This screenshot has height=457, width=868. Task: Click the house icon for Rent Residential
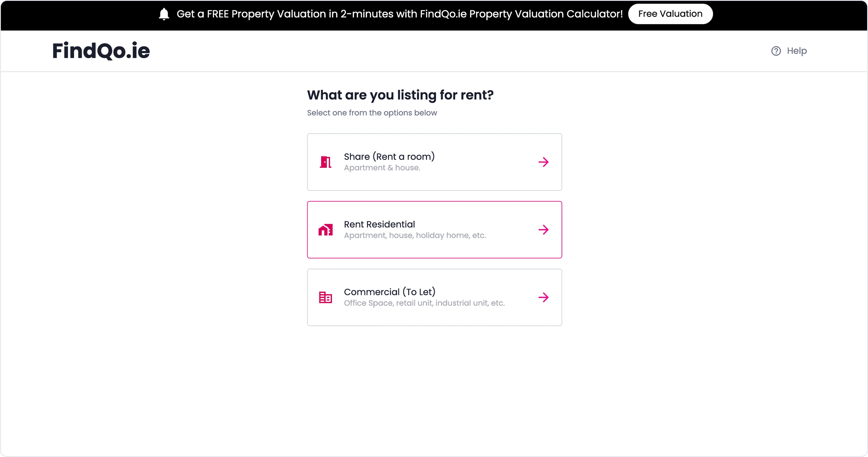325,230
